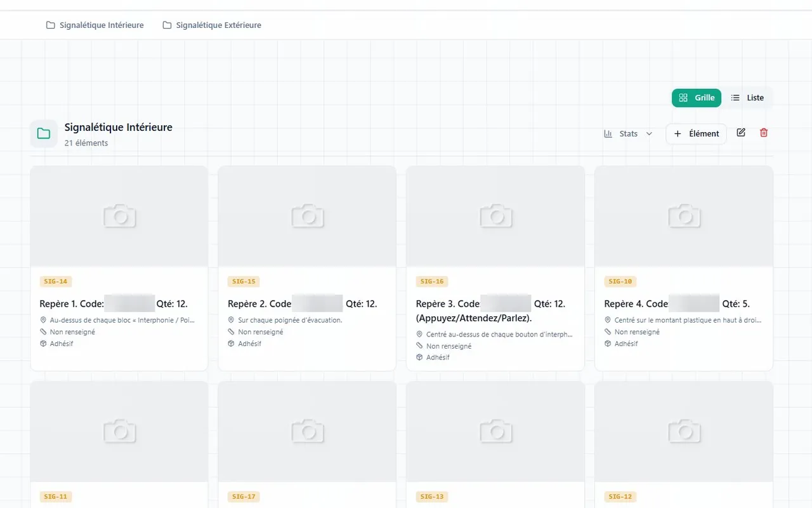Click the SIG-16 reference badge
The width and height of the screenshot is (812, 508).
[x=432, y=281]
